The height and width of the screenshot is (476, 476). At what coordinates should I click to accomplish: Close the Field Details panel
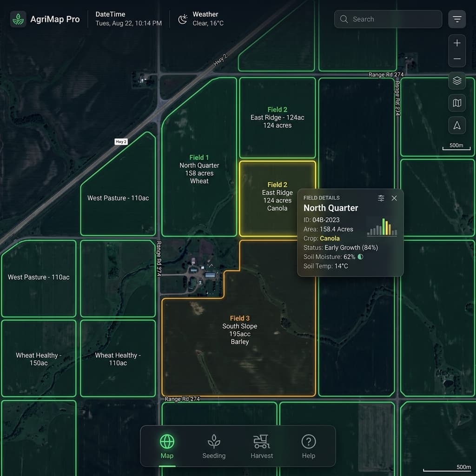tap(394, 198)
